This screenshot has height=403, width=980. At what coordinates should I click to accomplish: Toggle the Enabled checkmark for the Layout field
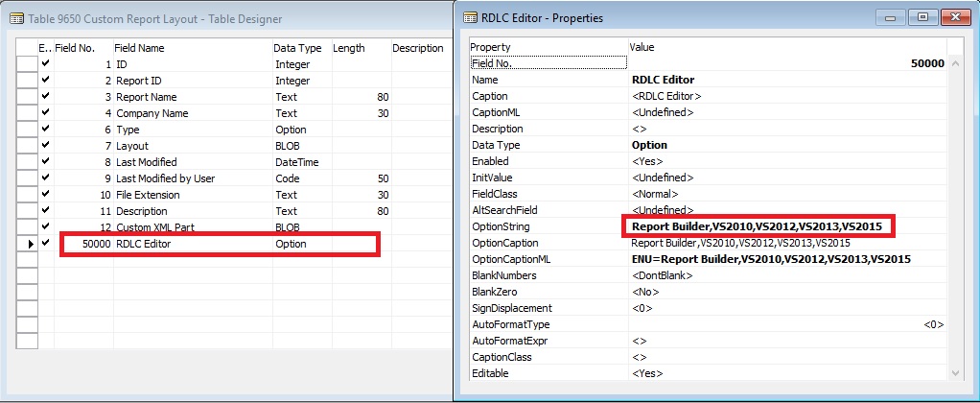pyautogui.click(x=45, y=146)
